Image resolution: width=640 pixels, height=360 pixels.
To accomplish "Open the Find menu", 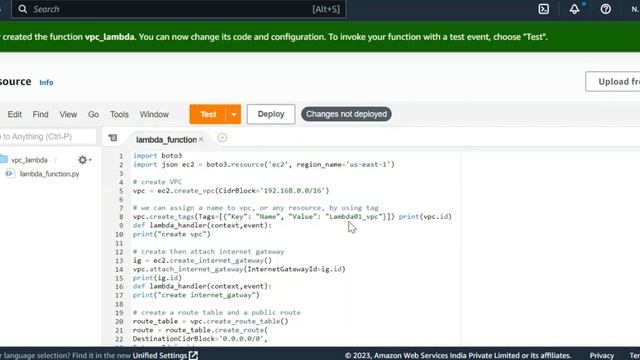I will click(x=40, y=114).
